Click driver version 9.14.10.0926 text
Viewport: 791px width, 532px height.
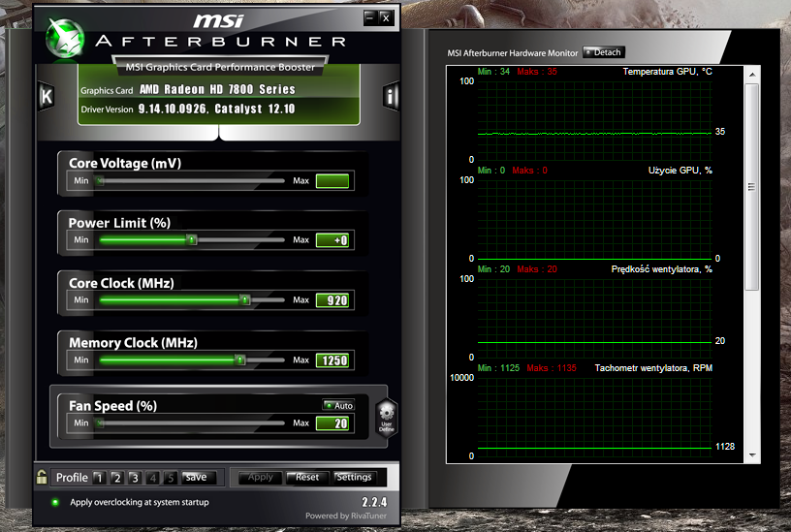[172, 109]
